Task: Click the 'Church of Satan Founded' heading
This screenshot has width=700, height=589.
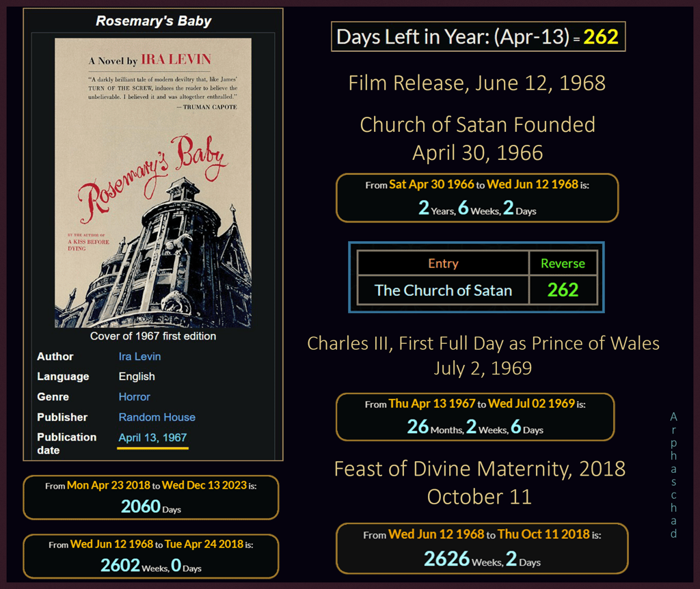Action: point(478,124)
